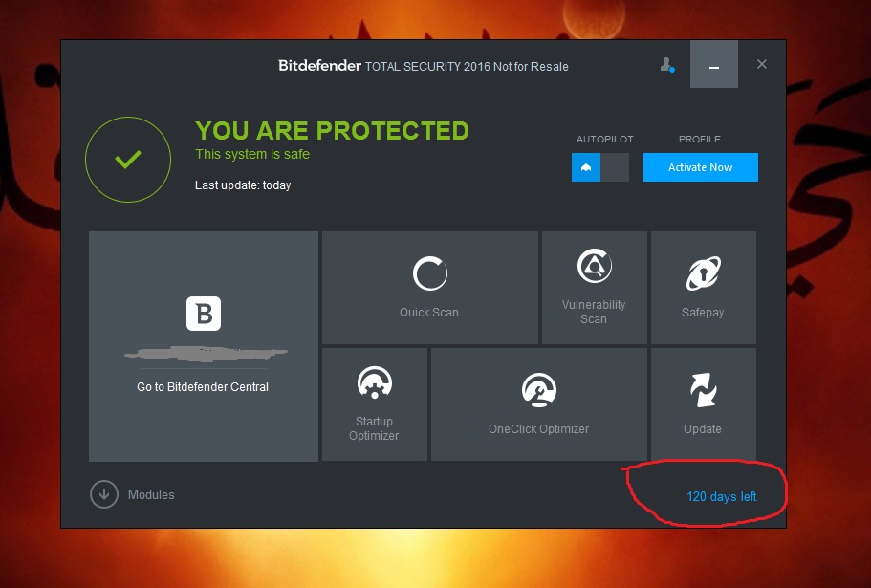Click the 'This system is safe' text
871x588 pixels.
click(252, 154)
